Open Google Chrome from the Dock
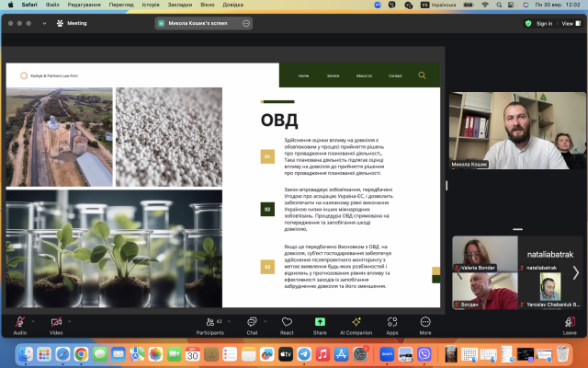The image size is (588, 368). pyautogui.click(x=81, y=353)
